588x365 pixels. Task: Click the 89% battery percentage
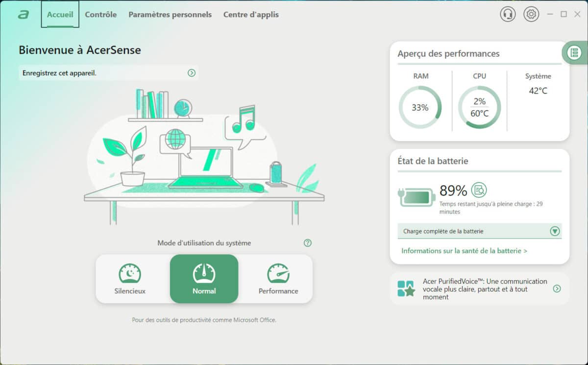coord(453,191)
